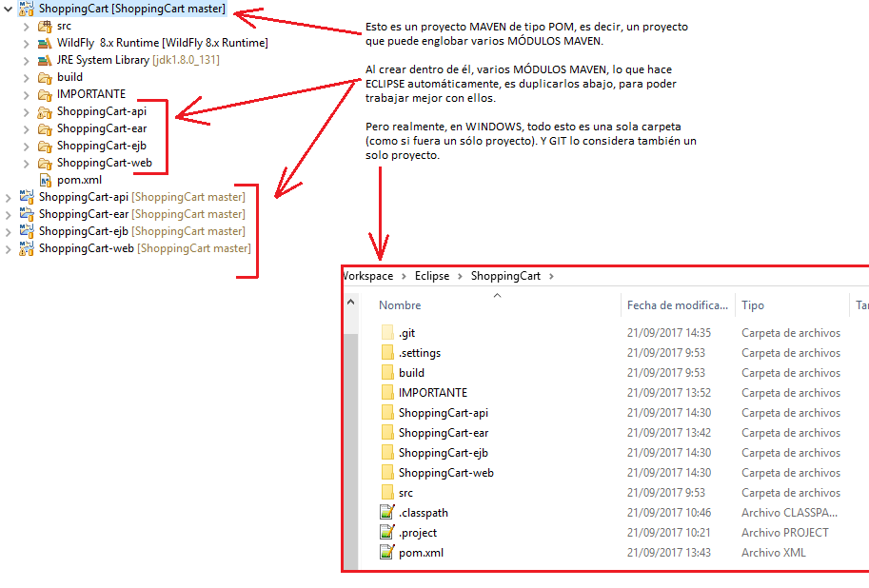Click the src source folder icon
The height and width of the screenshot is (588, 869).
pyautogui.click(x=45, y=26)
